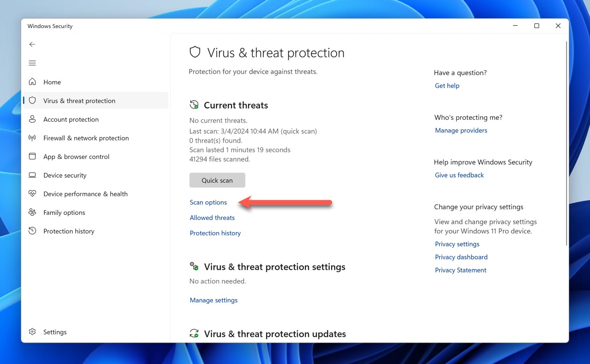Screen dimensions: 590x364
Task: Open the hamburger navigation menu
Action: (x=32, y=63)
